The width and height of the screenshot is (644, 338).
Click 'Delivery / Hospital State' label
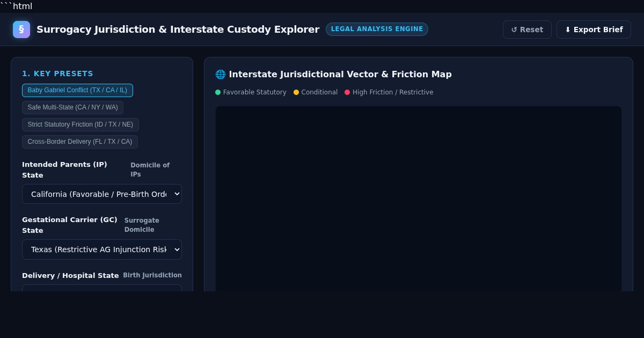click(70, 275)
